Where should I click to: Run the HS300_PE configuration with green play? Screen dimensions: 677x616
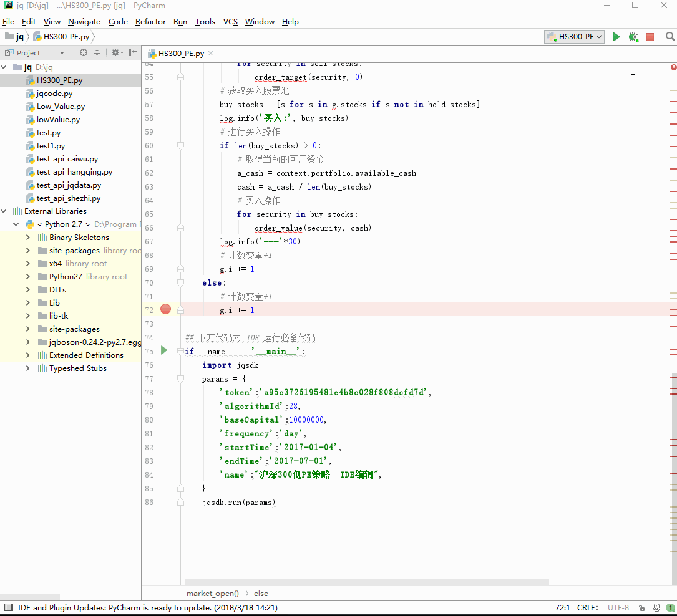point(616,37)
